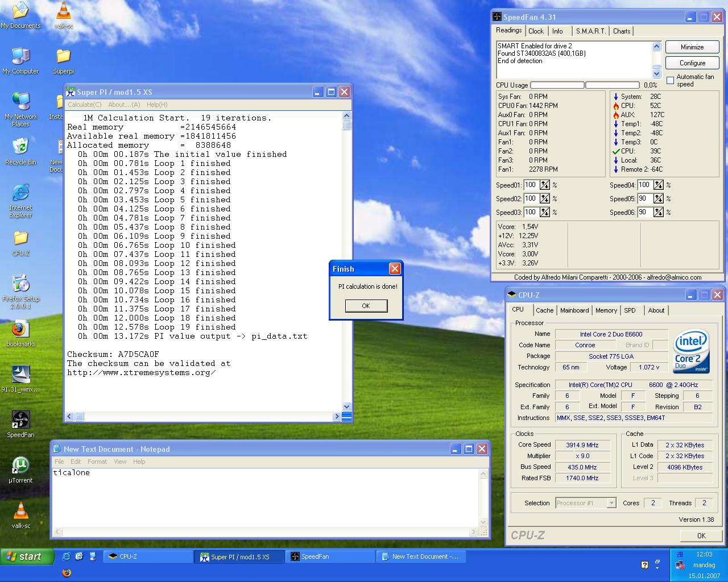Switch to the Clock tab in SpeedFan
The width and height of the screenshot is (728, 582).
pos(536,31)
